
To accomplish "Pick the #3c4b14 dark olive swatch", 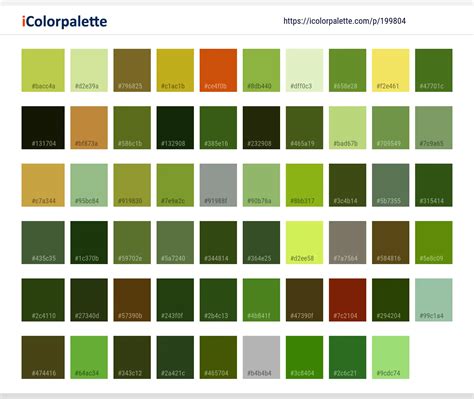I will (347, 185).
